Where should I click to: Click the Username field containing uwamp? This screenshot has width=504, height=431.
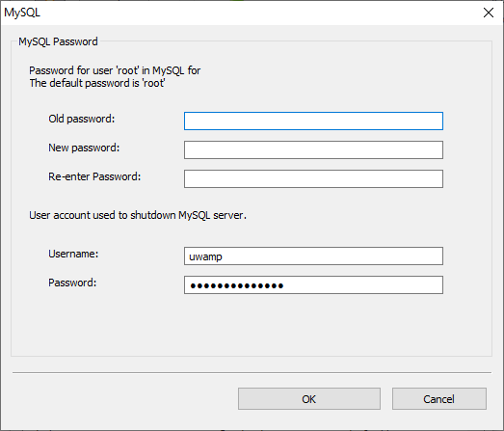pyautogui.click(x=313, y=256)
